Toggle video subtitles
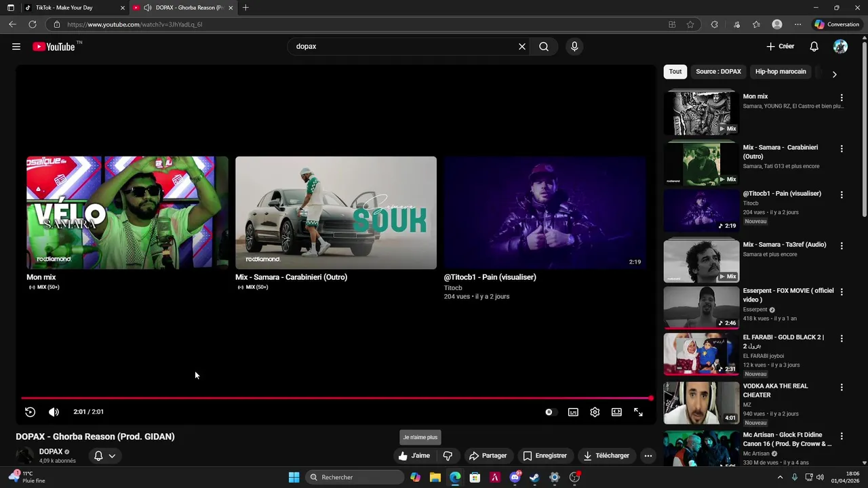The image size is (868, 488). click(573, 412)
